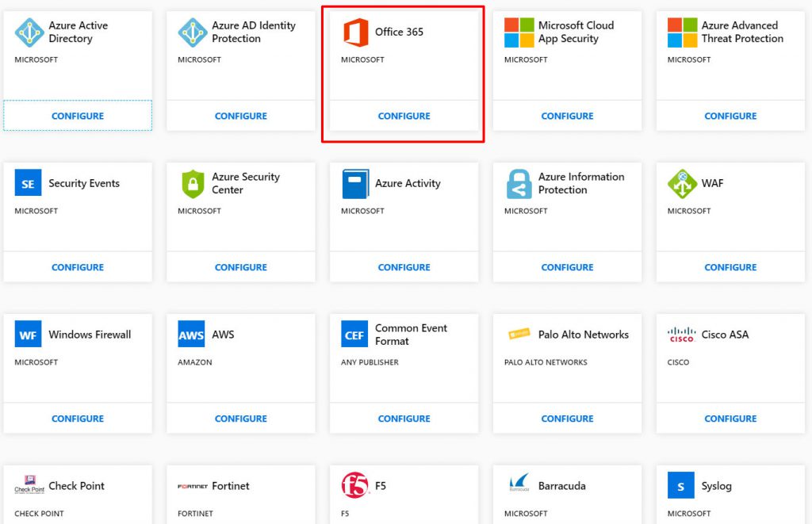Image resolution: width=812 pixels, height=524 pixels.
Task: Select the Security Events title
Action: 84,183
